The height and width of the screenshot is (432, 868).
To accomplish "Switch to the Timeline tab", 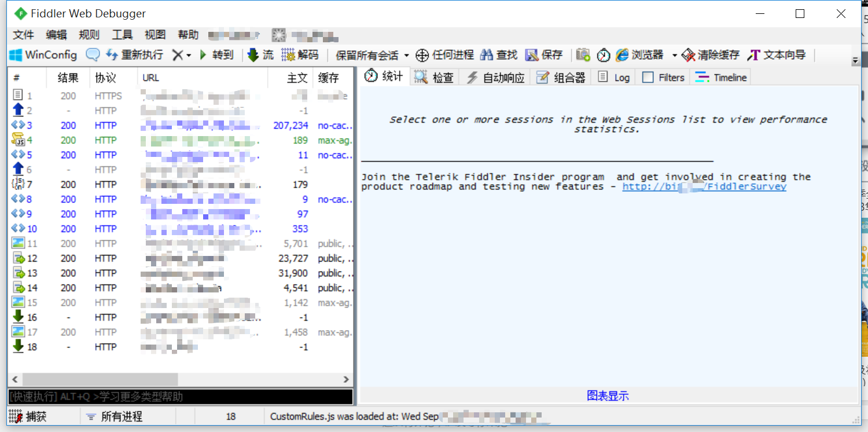I will click(x=721, y=78).
